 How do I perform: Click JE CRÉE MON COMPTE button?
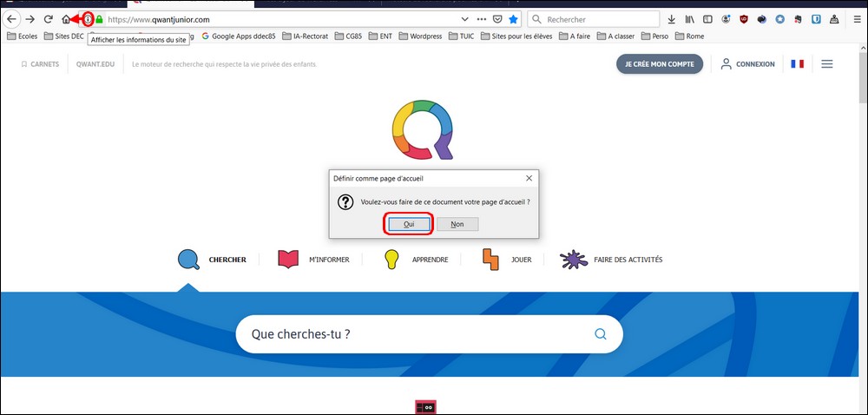tap(660, 63)
